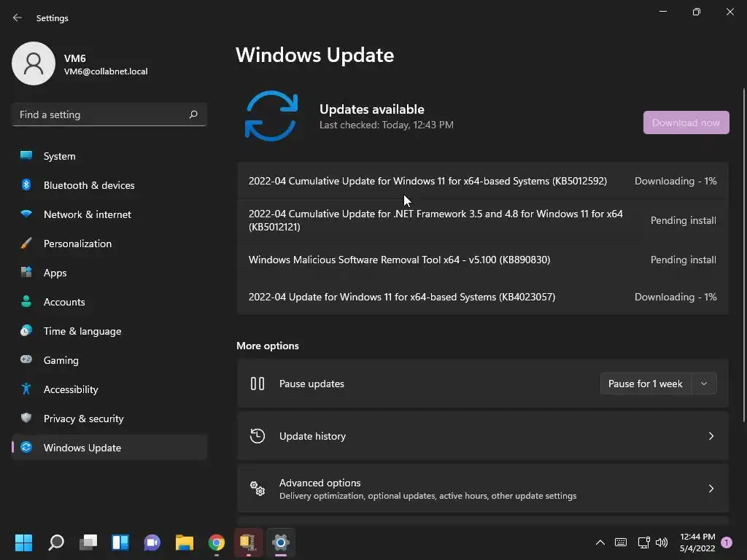Expand the pause duration dropdown arrow
Viewport: 747px width, 560px height.
tap(704, 384)
